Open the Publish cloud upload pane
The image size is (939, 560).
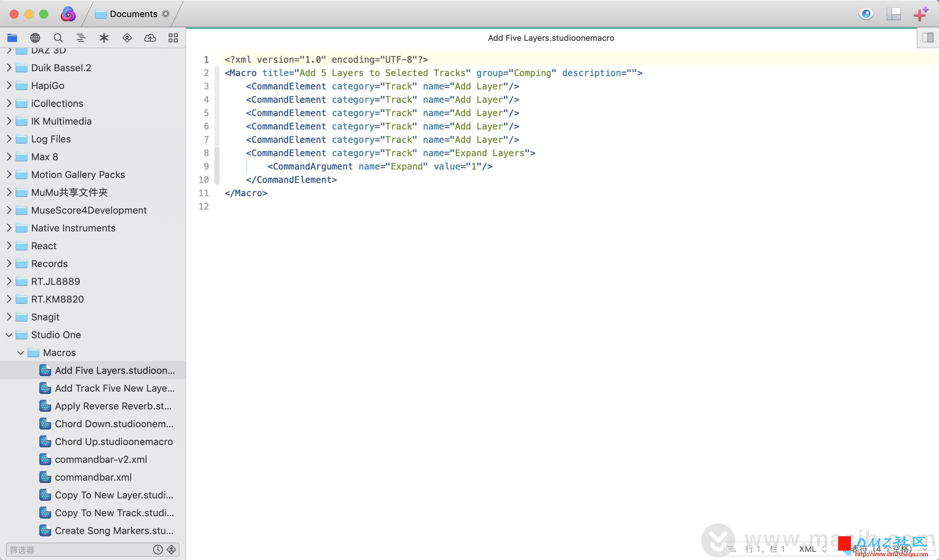150,38
